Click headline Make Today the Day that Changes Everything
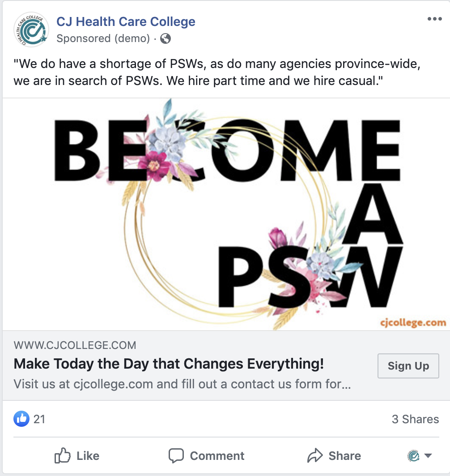The image size is (450, 476). tap(169, 364)
